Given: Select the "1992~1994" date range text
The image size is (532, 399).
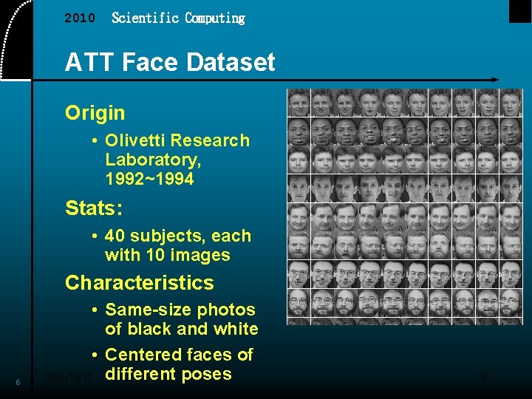Looking at the screenshot, I should [149, 179].
